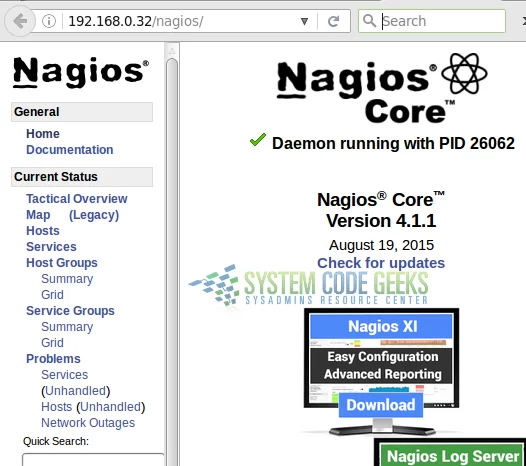The height and width of the screenshot is (466, 526).
Task: Click the browser back arrow button
Action: pos(19,21)
